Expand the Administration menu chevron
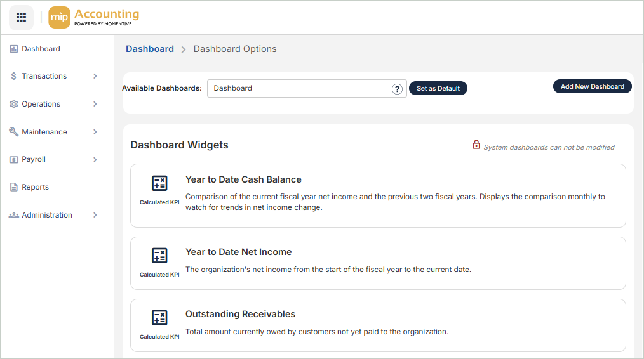644x359 pixels. click(x=95, y=215)
